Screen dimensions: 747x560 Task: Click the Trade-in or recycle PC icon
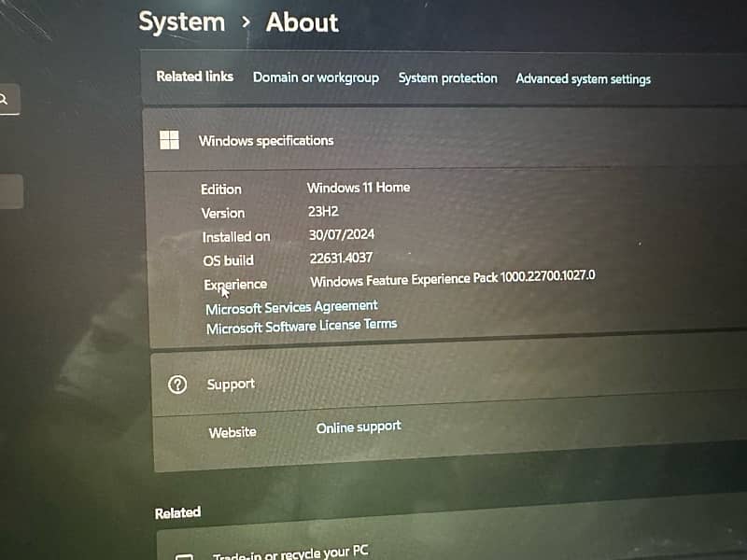[x=184, y=556]
